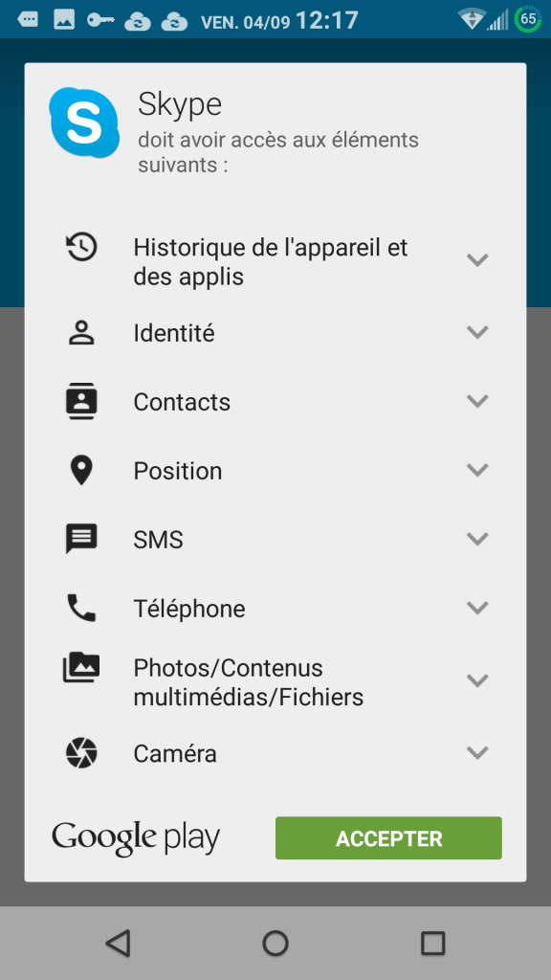Expand the Contacts permission chevron
551x980 pixels.
477,401
